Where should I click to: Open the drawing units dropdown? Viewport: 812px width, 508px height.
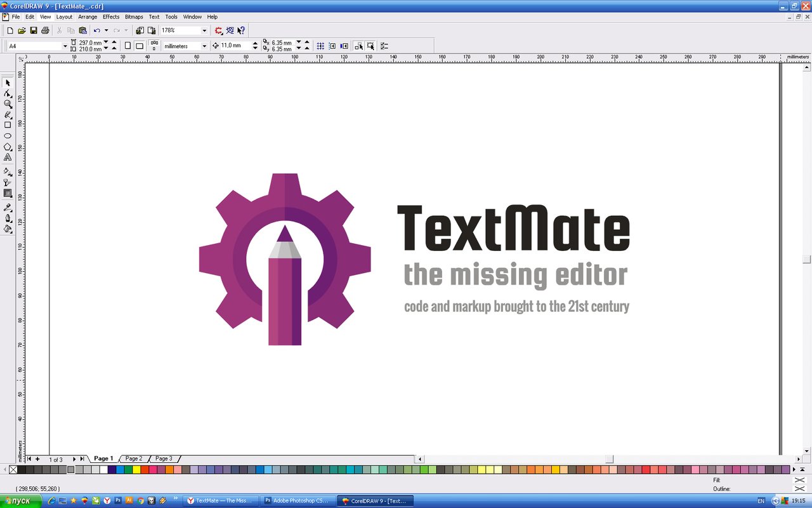(x=204, y=46)
